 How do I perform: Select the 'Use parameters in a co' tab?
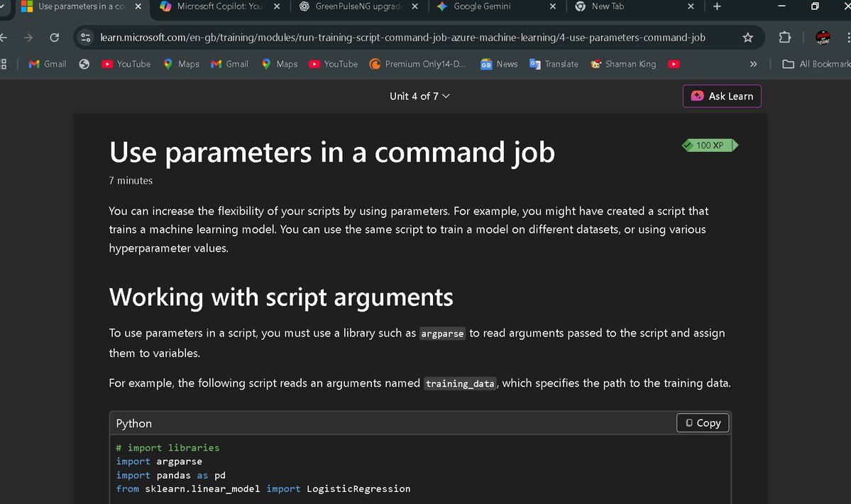click(x=82, y=6)
